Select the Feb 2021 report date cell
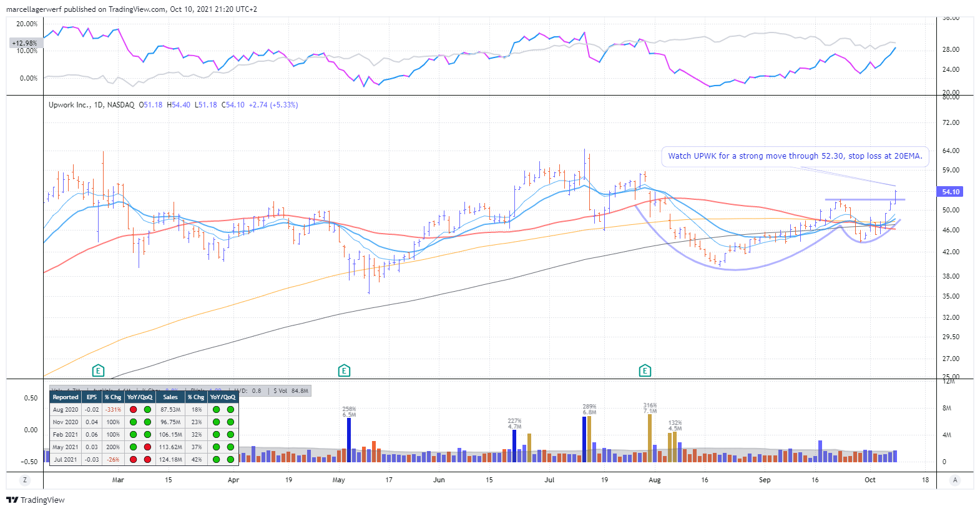Viewport: 980px width, 511px height. [x=66, y=435]
